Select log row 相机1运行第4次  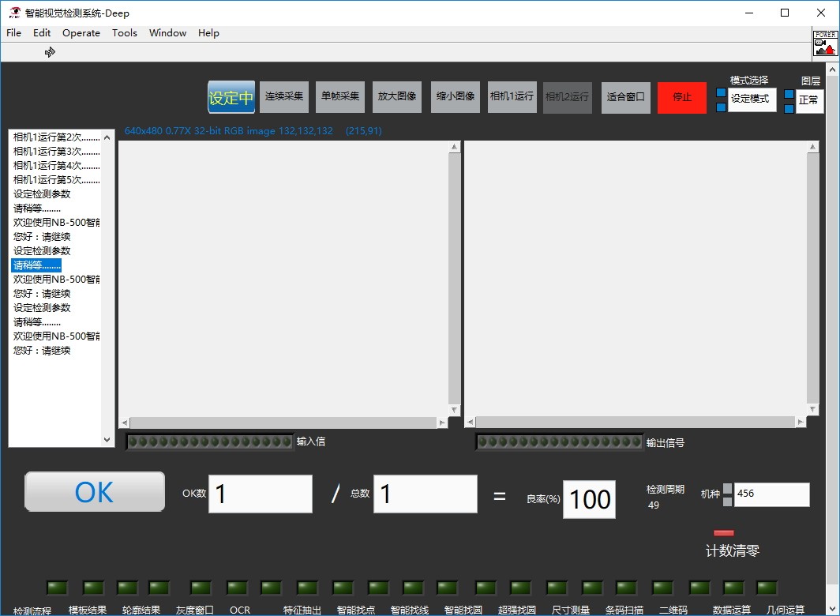56,166
